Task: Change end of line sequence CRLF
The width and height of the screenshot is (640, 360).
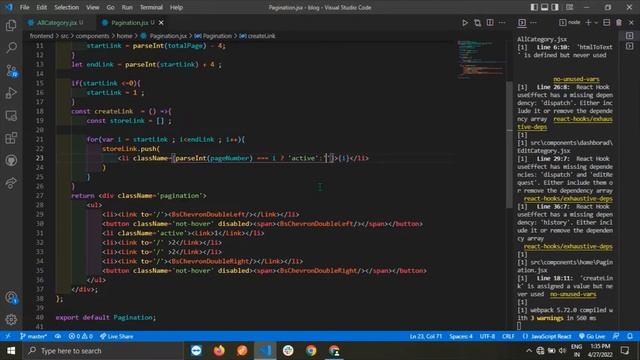Action: (x=508, y=336)
